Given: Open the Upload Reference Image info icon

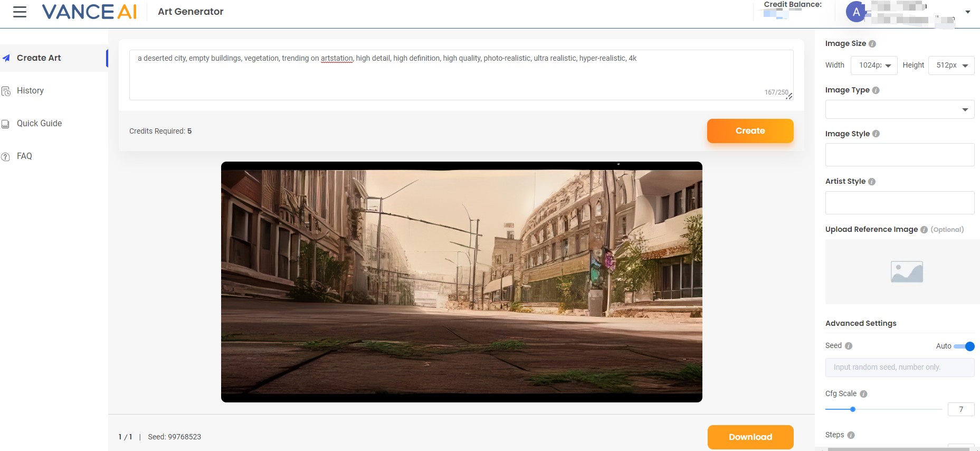Looking at the screenshot, I should [924, 230].
